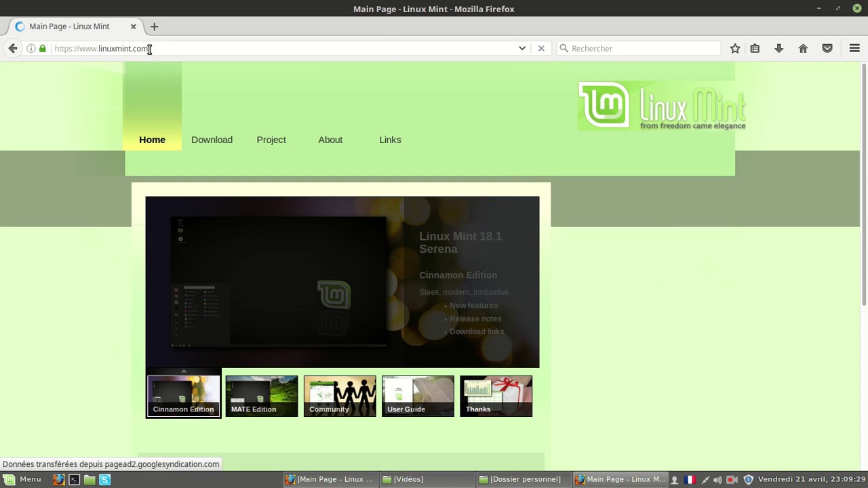Bookmark this page with the star icon
The width and height of the screenshot is (868, 488).
pos(735,48)
